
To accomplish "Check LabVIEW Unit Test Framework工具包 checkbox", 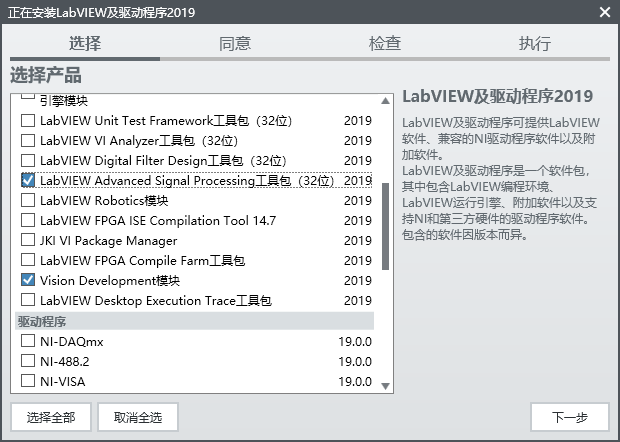I will point(28,120).
